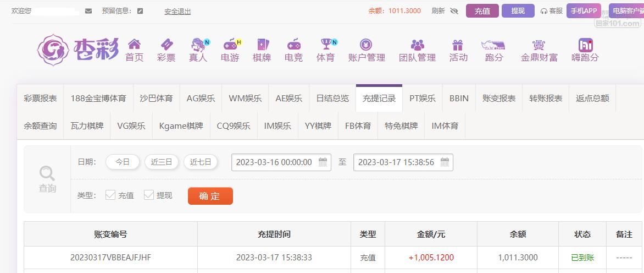Image resolution: width=644 pixels, height=273 pixels.
Task: Switch to the 日结总览 tab
Action: coord(332,99)
